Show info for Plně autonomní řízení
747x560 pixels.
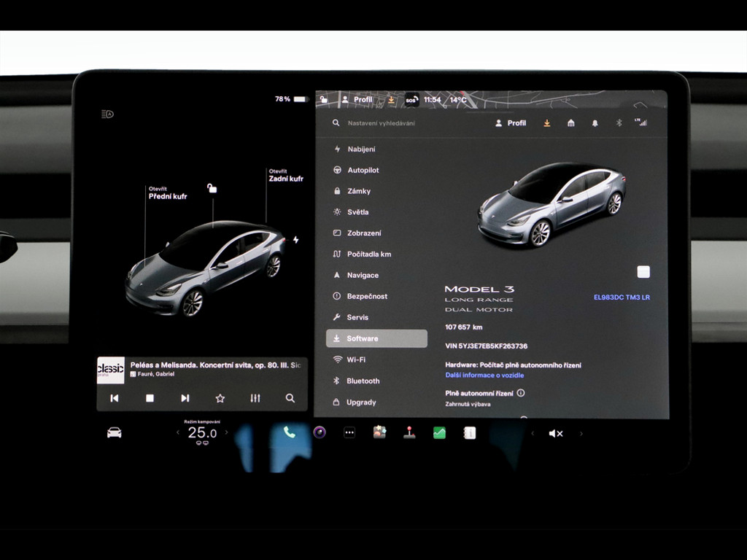point(521,393)
